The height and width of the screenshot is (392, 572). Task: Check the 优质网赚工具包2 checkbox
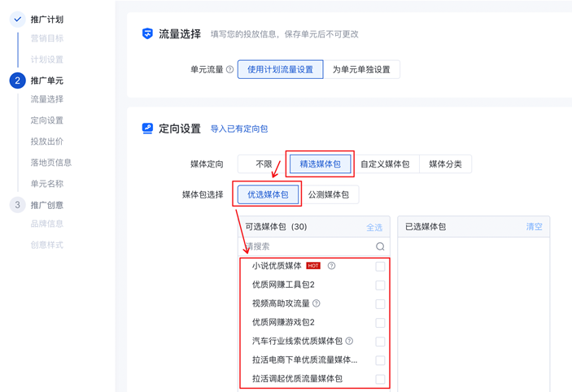(380, 285)
